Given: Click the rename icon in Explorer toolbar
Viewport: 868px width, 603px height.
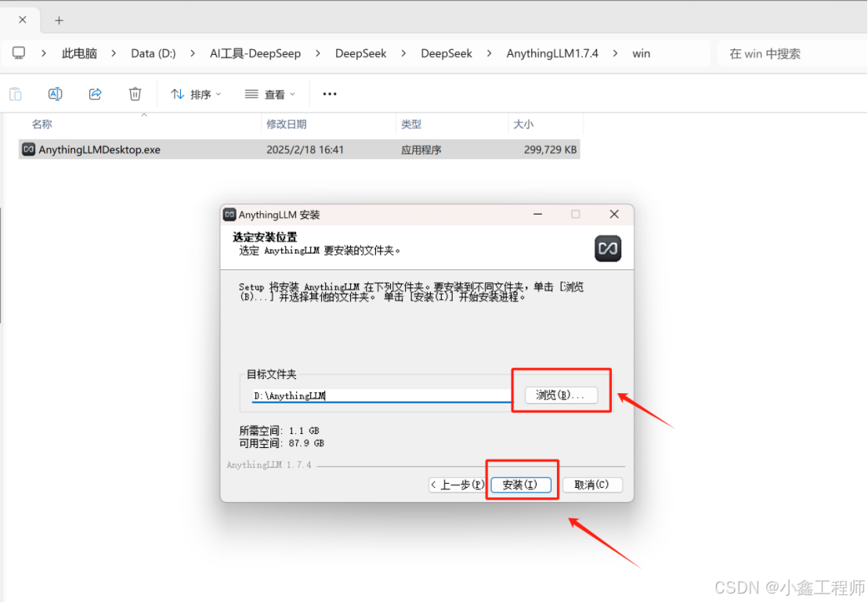Looking at the screenshot, I should point(55,94).
